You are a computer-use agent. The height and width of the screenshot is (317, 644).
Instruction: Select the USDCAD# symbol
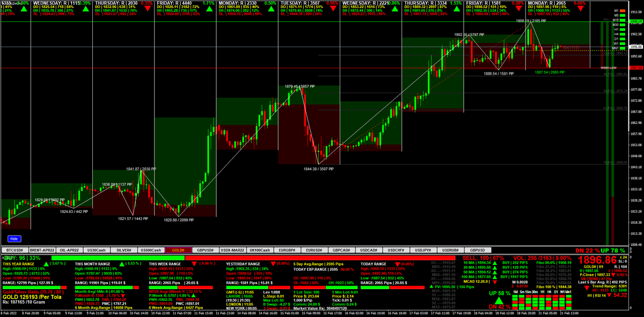click(369, 250)
